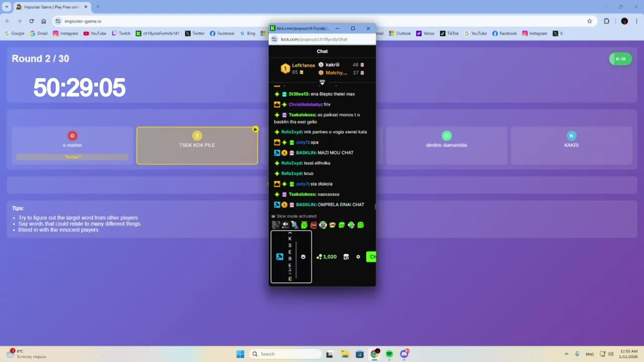The width and height of the screenshot is (644, 362).
Task: Click the Kick popout URL bar
Action: pyautogui.click(x=323, y=39)
